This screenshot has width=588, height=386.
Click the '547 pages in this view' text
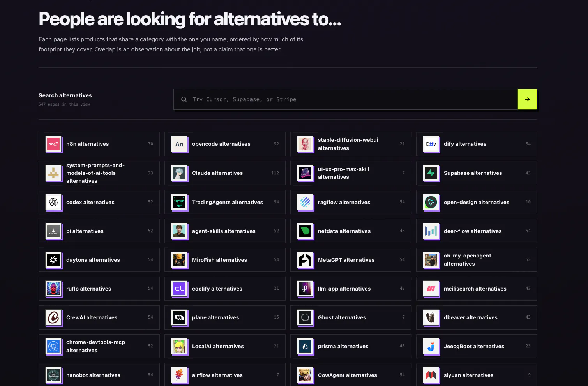pos(64,104)
